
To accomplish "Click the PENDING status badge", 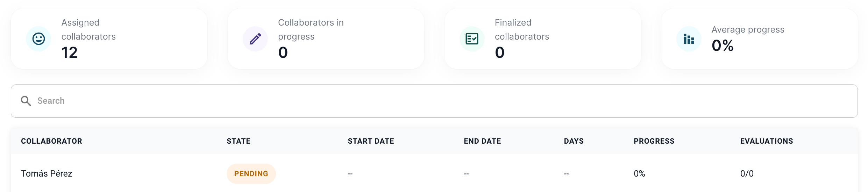I will [x=251, y=174].
